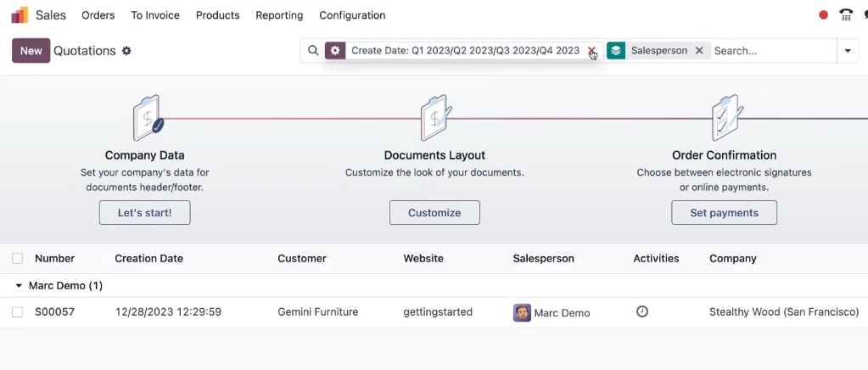This screenshot has width=868, height=370.
Task: Open the Reporting menu
Action: click(279, 15)
